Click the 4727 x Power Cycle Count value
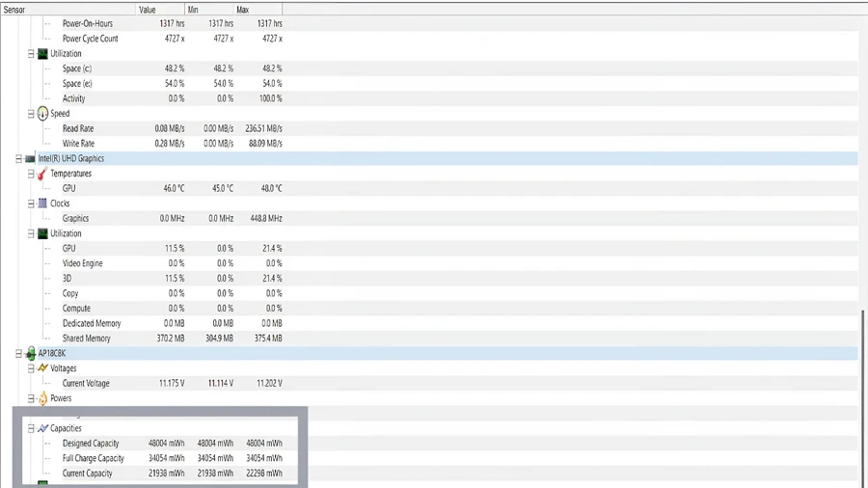This screenshot has width=868, height=488. click(175, 39)
